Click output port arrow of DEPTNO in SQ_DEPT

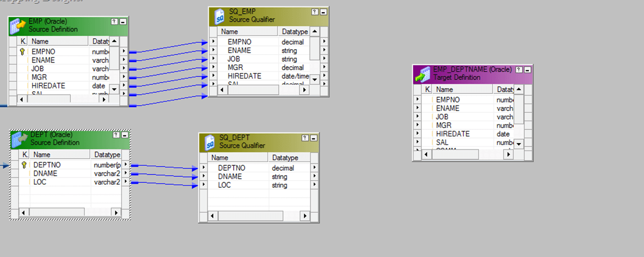point(314,167)
